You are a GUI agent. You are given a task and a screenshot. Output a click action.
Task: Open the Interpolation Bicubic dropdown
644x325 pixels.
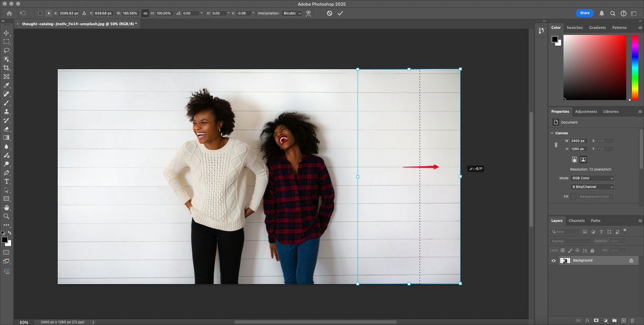(x=292, y=13)
